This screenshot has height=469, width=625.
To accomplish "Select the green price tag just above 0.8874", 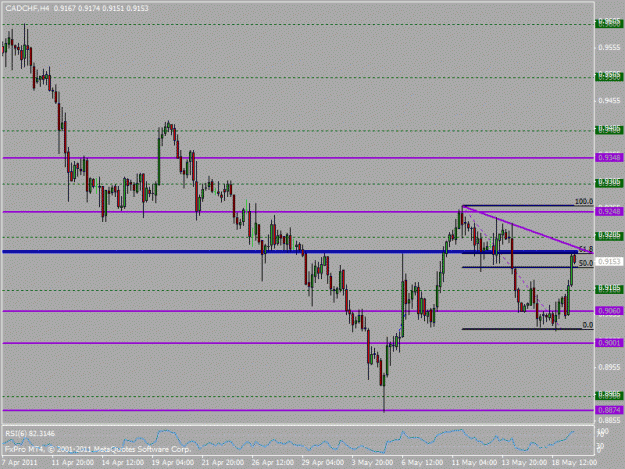I will [x=609, y=395].
